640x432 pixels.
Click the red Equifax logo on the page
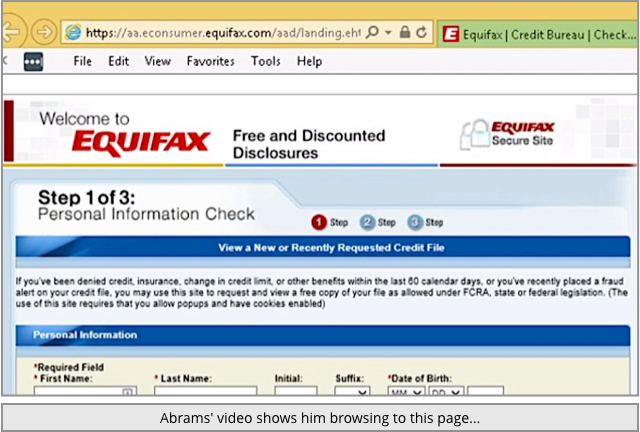(x=141, y=143)
